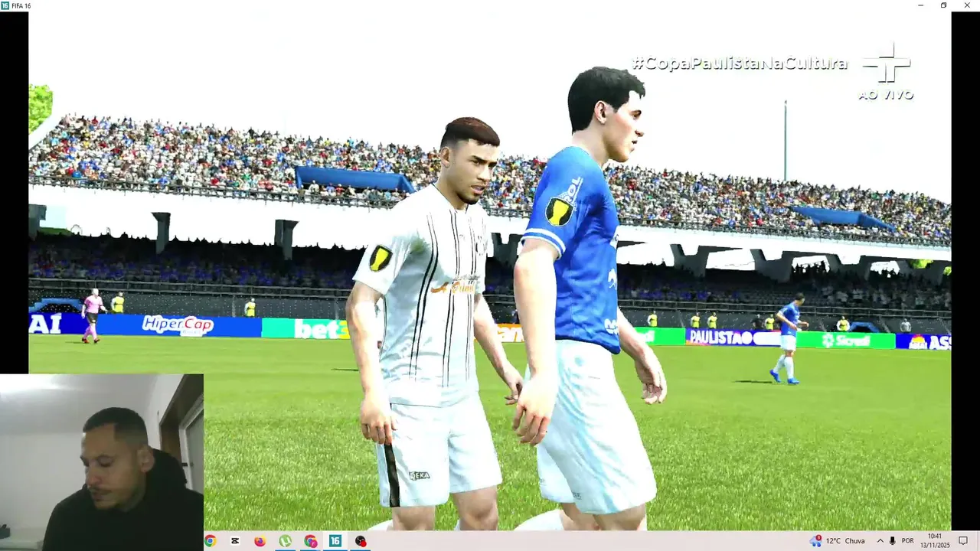980x551 pixels.
Task: Show hidden system tray icons
Action: [880, 541]
